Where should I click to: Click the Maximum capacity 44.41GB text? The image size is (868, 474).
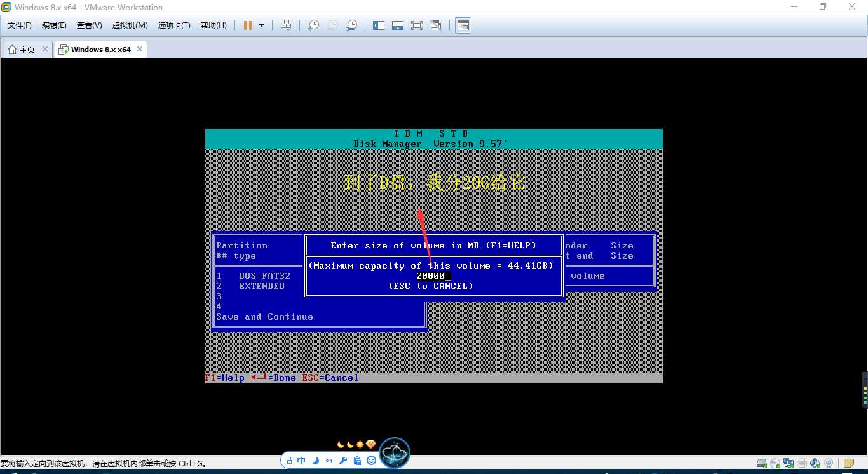coord(431,266)
